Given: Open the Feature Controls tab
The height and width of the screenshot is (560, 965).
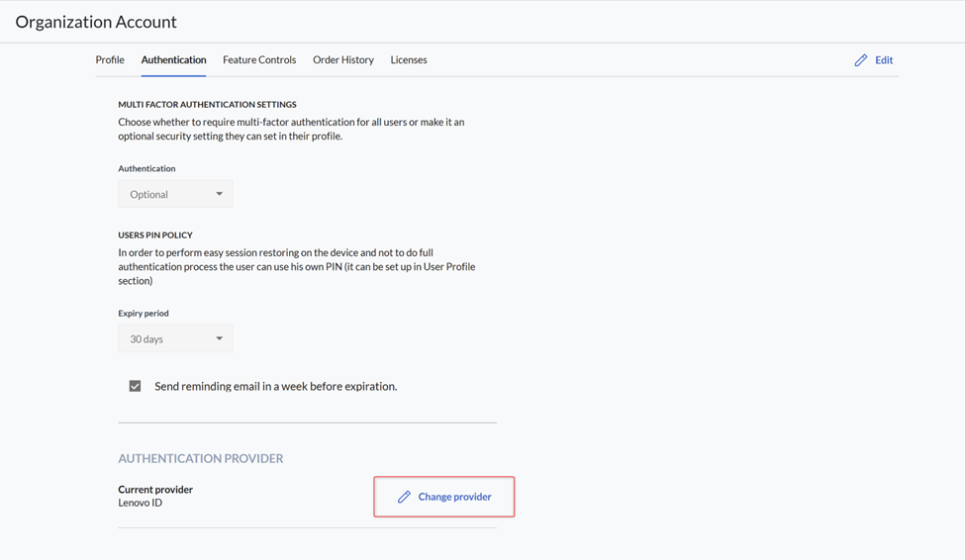Looking at the screenshot, I should click(259, 59).
